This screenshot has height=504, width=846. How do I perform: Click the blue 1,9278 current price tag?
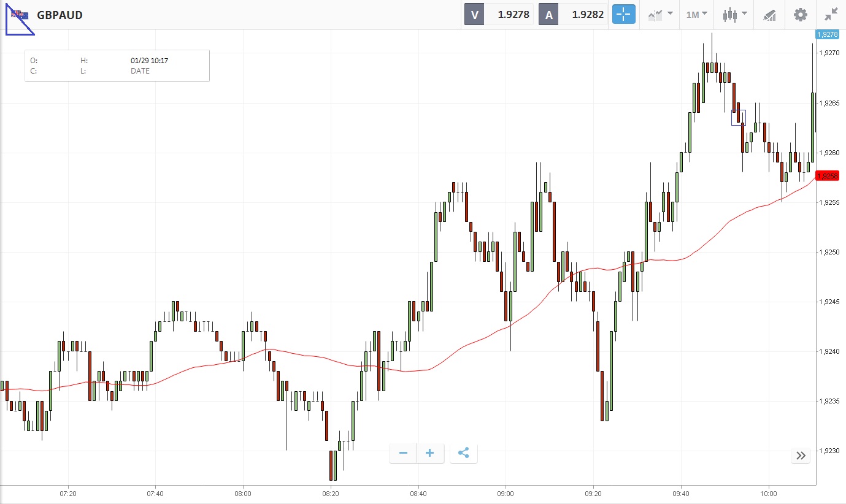pyautogui.click(x=827, y=35)
